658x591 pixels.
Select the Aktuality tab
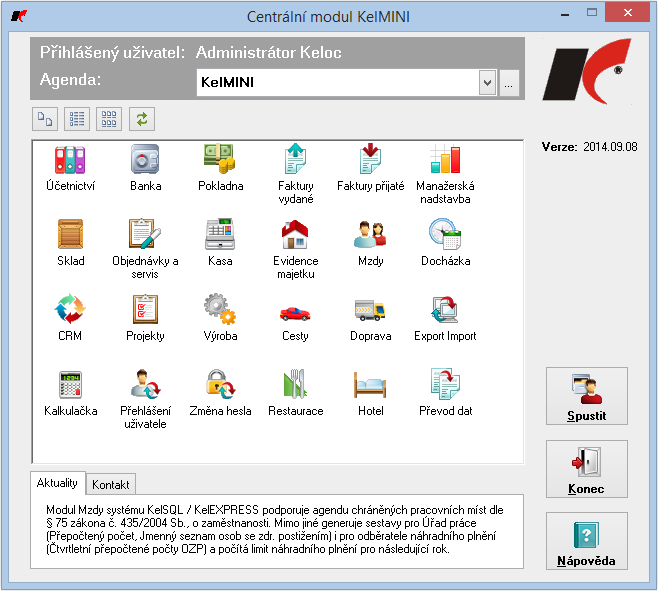click(x=57, y=483)
